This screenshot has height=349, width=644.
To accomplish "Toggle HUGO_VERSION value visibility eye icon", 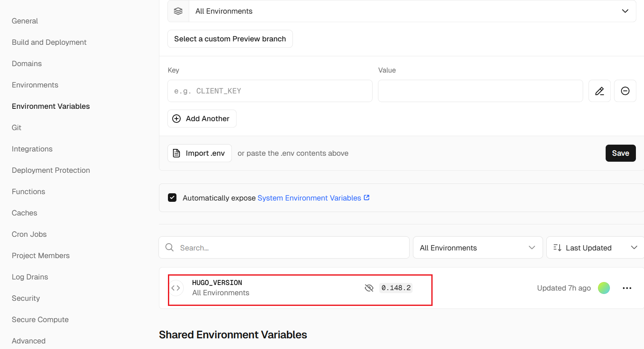I will point(369,288).
